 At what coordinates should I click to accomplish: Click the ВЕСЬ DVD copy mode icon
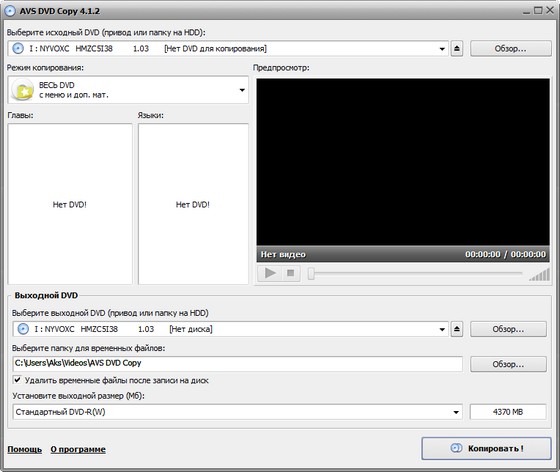pos(22,90)
